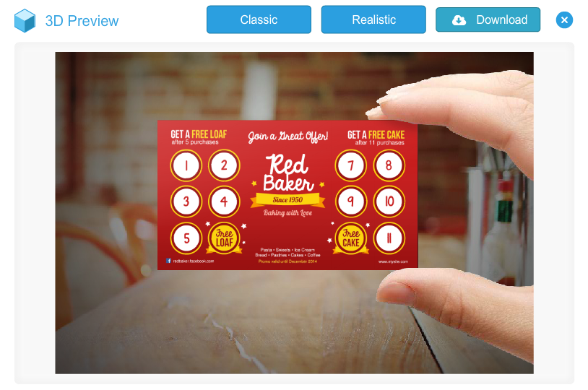Click the Join a Great Offer heading
This screenshot has width=588, height=390.
[287, 136]
